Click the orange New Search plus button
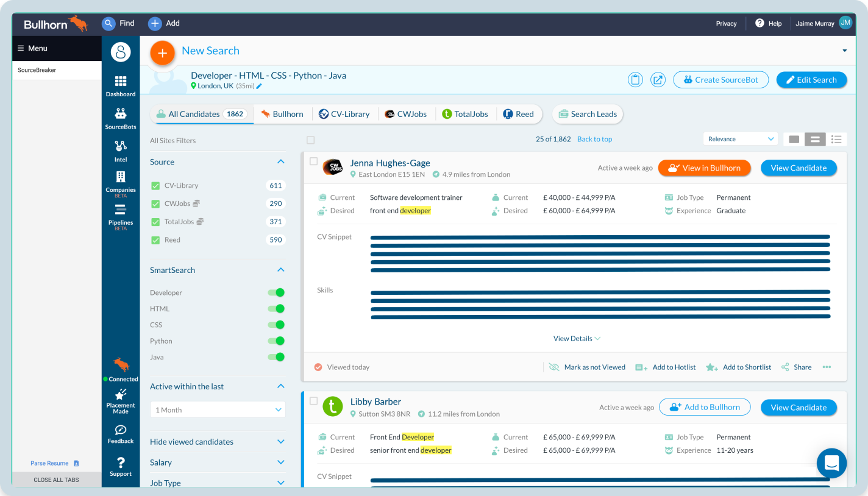868x496 pixels. 162,53
